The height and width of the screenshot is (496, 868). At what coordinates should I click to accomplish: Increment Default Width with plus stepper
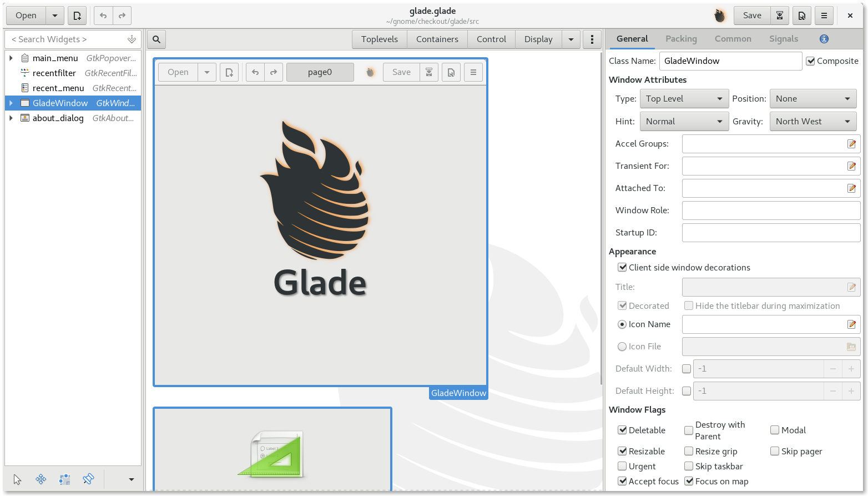(x=851, y=368)
